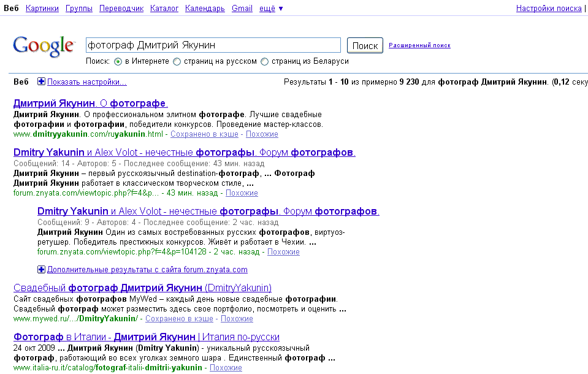Open the 'ещё' dropdown menu
The width and height of the screenshot is (588, 374).
270,9
